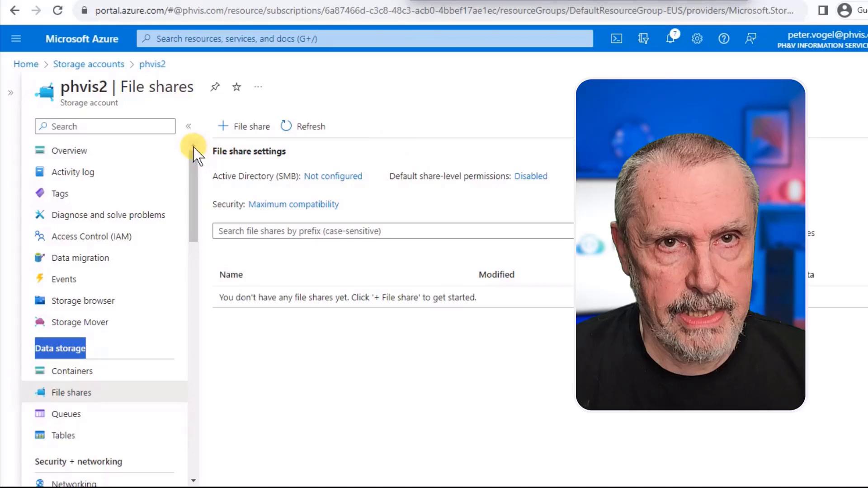Open the Directories and subscriptions filter icon
Viewport: 868px width, 488px height.
pos(643,39)
